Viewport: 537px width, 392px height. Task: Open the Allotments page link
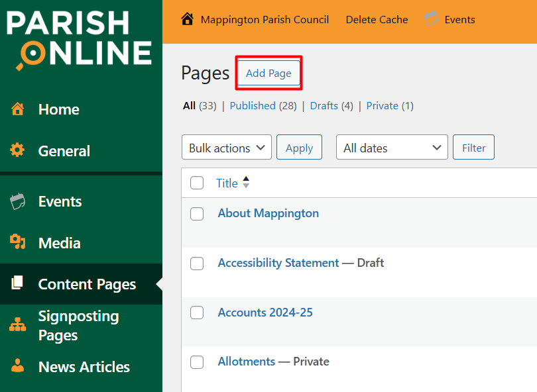pyautogui.click(x=246, y=362)
